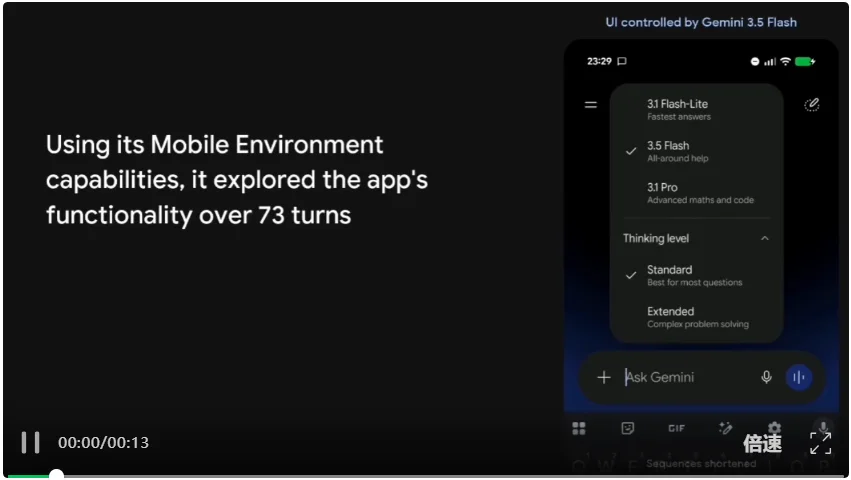Open keyboard apps grid icon
The height and width of the screenshot is (480, 851).
tap(579, 428)
